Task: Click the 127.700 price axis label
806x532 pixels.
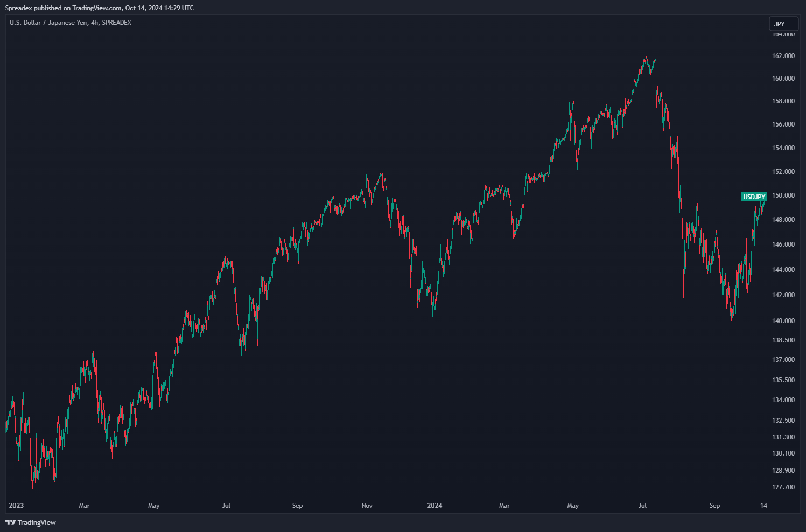Action: click(x=783, y=487)
